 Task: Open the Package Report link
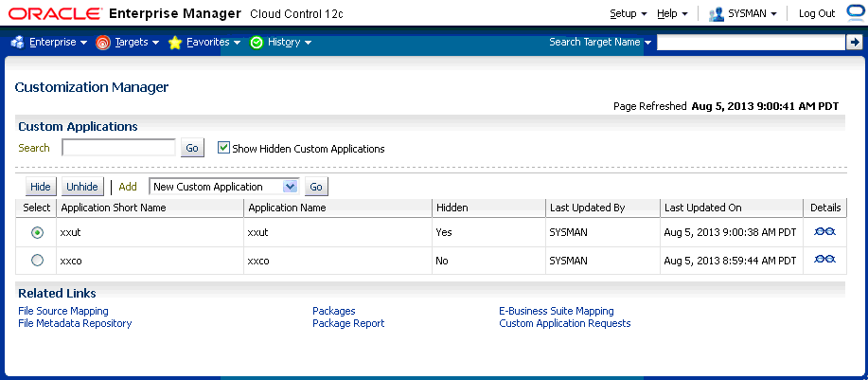[x=348, y=323]
